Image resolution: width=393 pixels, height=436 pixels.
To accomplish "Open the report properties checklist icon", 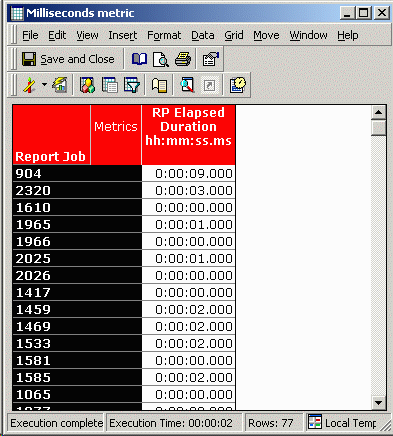I will coord(210,59).
